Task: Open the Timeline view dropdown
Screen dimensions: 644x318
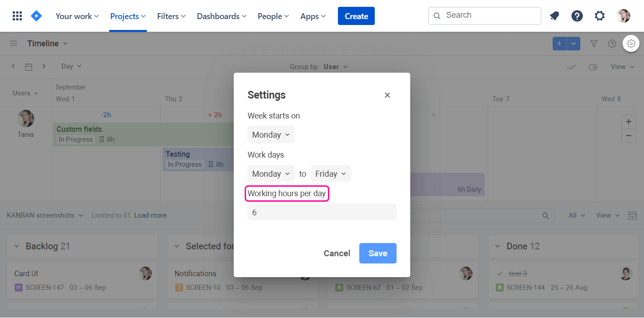Action: pos(47,44)
